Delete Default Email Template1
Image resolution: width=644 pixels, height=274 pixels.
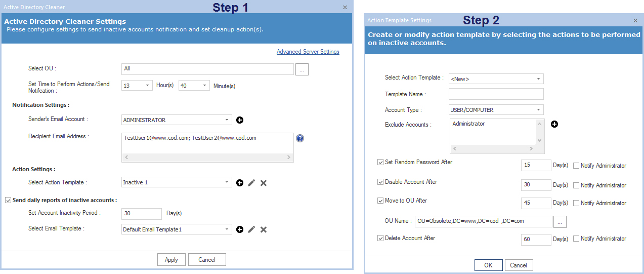point(264,229)
